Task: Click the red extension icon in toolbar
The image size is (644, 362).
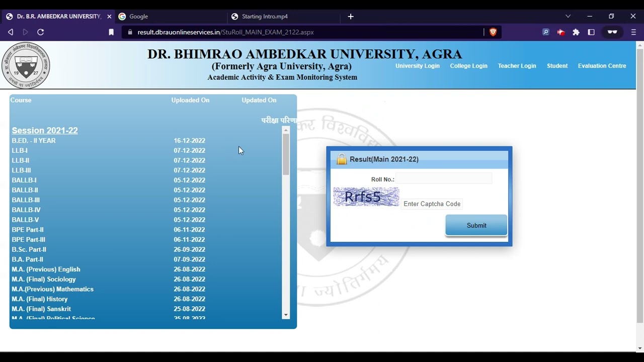Action: (x=561, y=32)
